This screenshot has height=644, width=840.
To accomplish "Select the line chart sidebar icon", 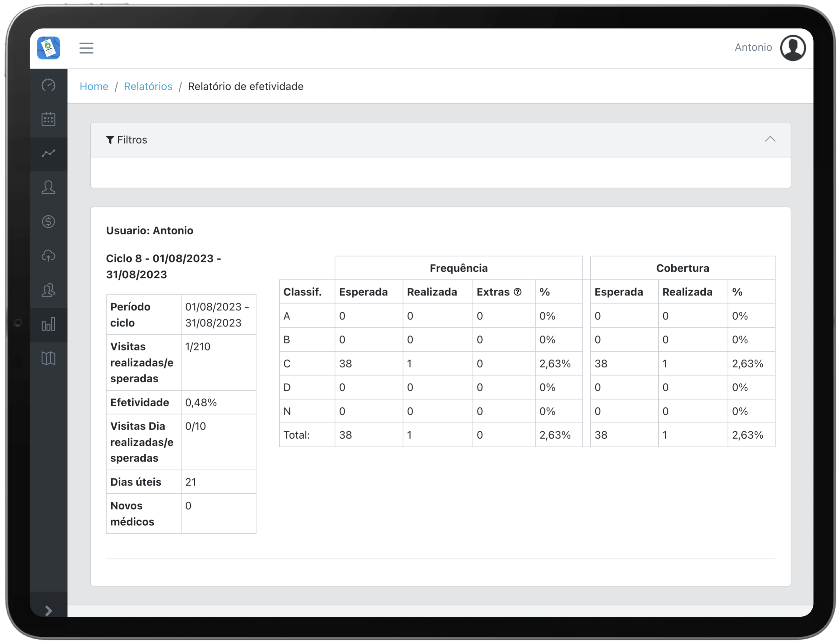I will pyautogui.click(x=48, y=153).
